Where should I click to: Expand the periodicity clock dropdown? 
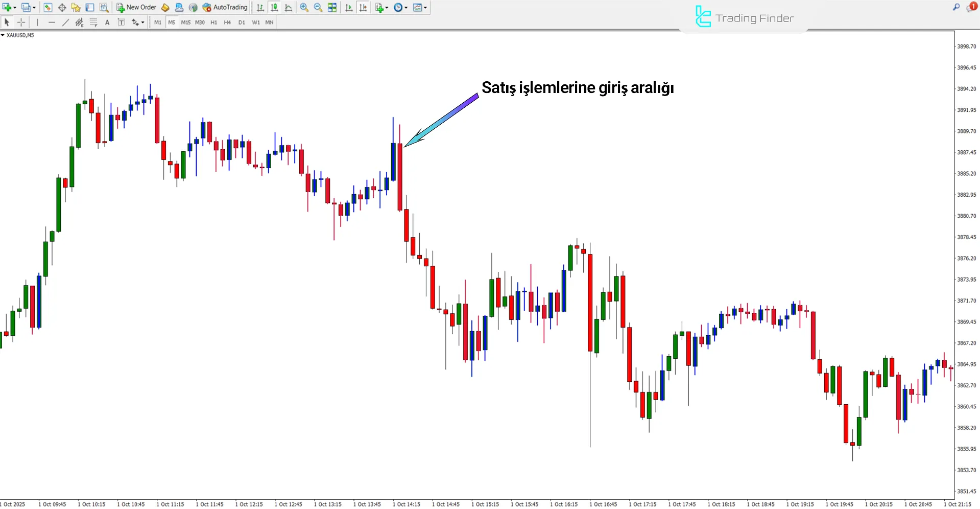click(406, 8)
